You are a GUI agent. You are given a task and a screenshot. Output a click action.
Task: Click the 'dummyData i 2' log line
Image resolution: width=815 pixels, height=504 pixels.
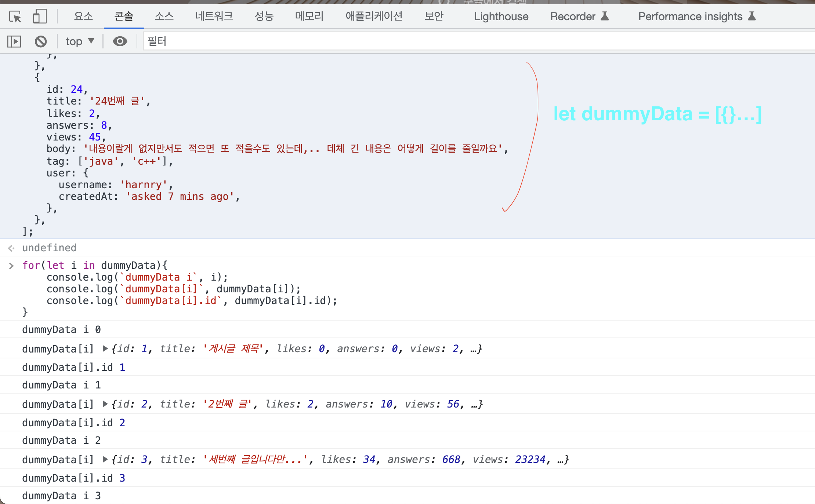click(61, 440)
